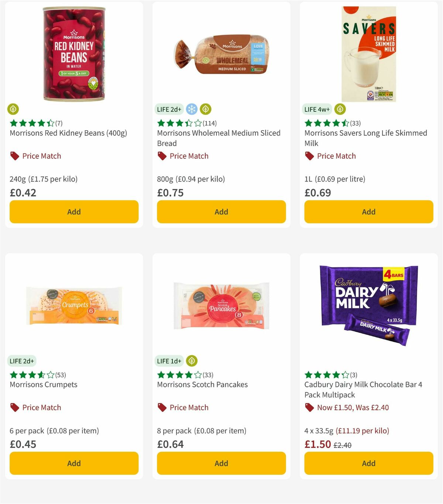Click the snowflake frozen icon on Wholemeal Bread
Image resolution: width=443 pixels, height=504 pixels.
point(191,109)
